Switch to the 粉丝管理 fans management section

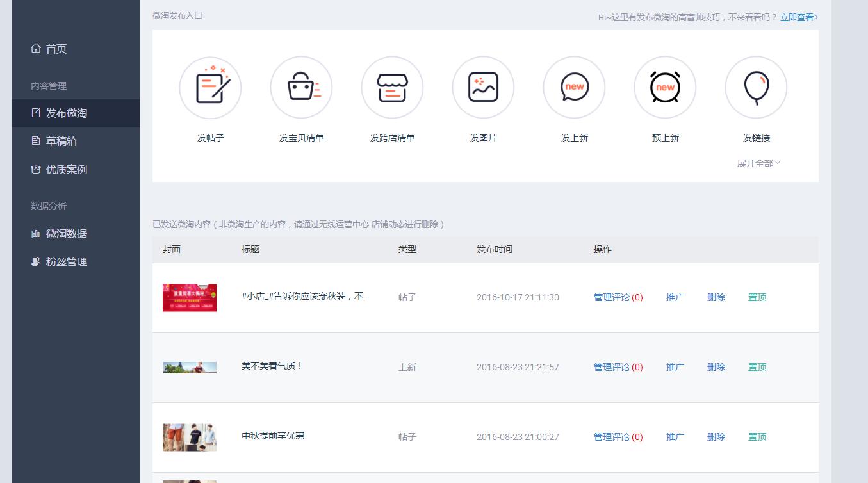64,261
